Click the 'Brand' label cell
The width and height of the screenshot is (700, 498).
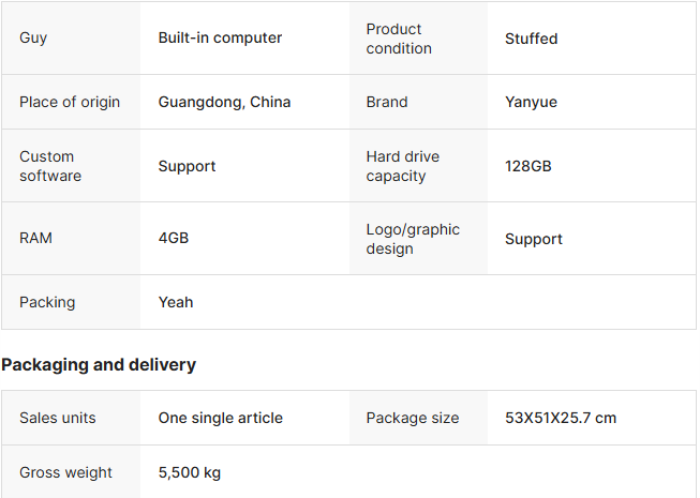coord(387,102)
